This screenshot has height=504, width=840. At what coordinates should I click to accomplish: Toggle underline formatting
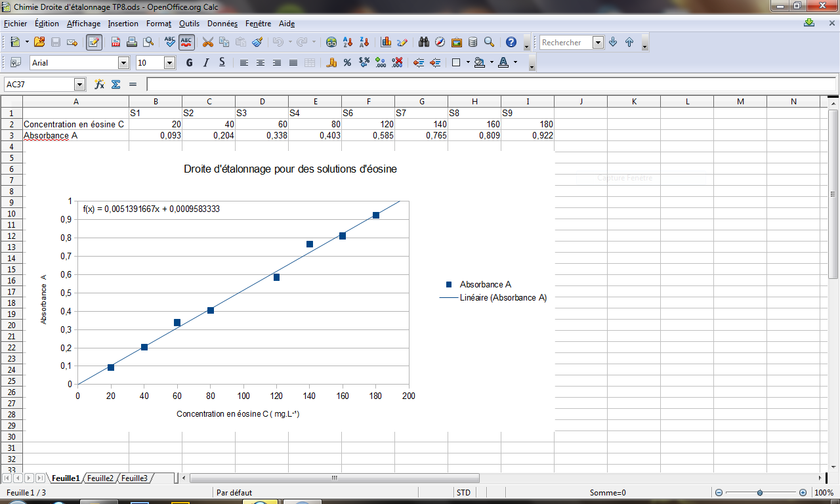(222, 63)
